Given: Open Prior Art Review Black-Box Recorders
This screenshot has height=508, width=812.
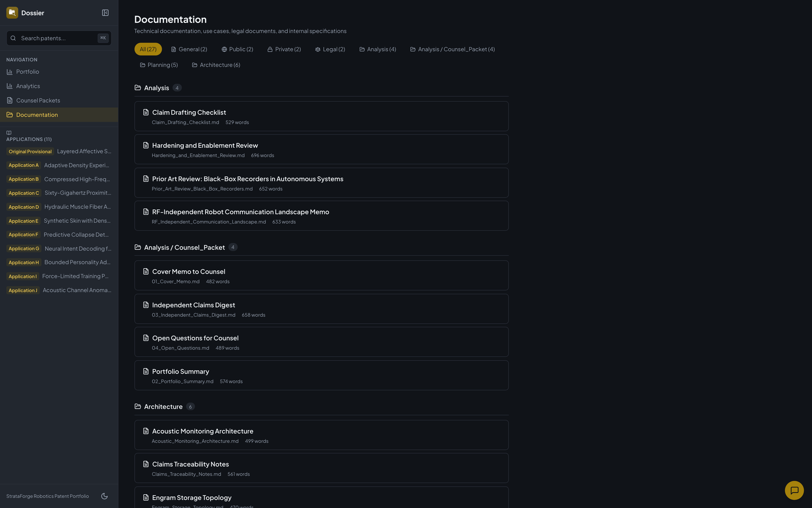Looking at the screenshot, I should point(321,183).
